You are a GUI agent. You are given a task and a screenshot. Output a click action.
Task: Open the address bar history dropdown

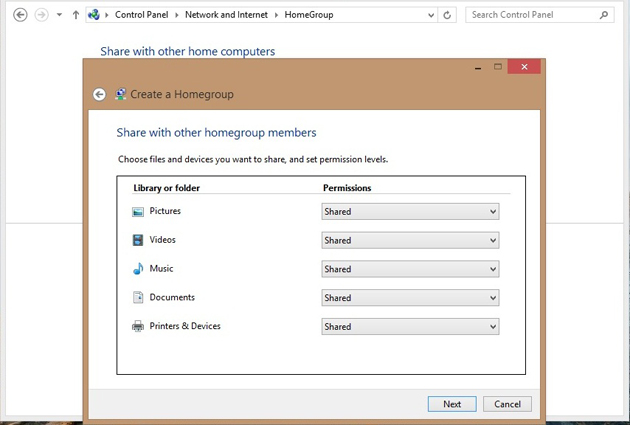point(430,15)
